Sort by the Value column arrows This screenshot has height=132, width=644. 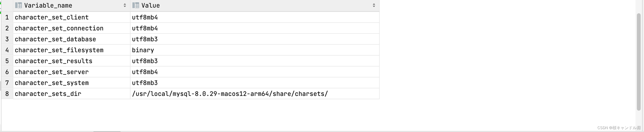pyautogui.click(x=374, y=5)
